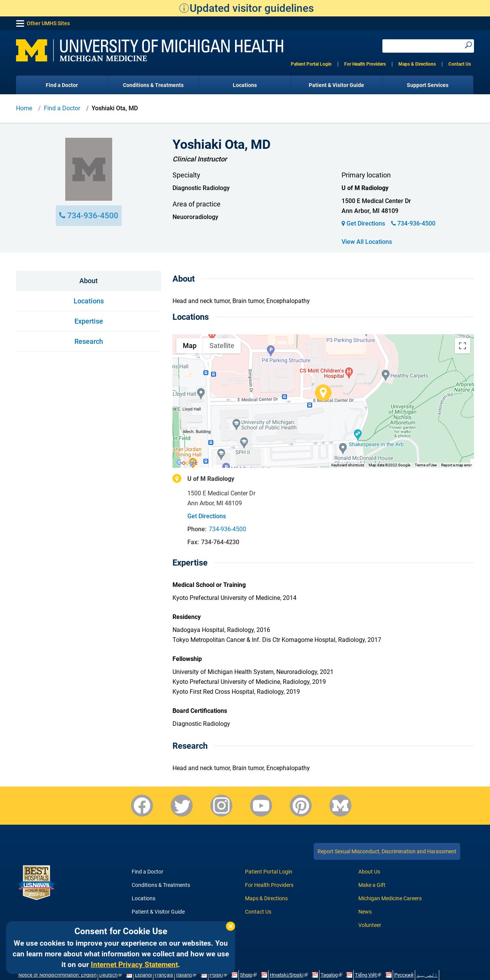Open Michigan Medicine Careers in the footer
This screenshot has height=980, width=490.
[390, 898]
